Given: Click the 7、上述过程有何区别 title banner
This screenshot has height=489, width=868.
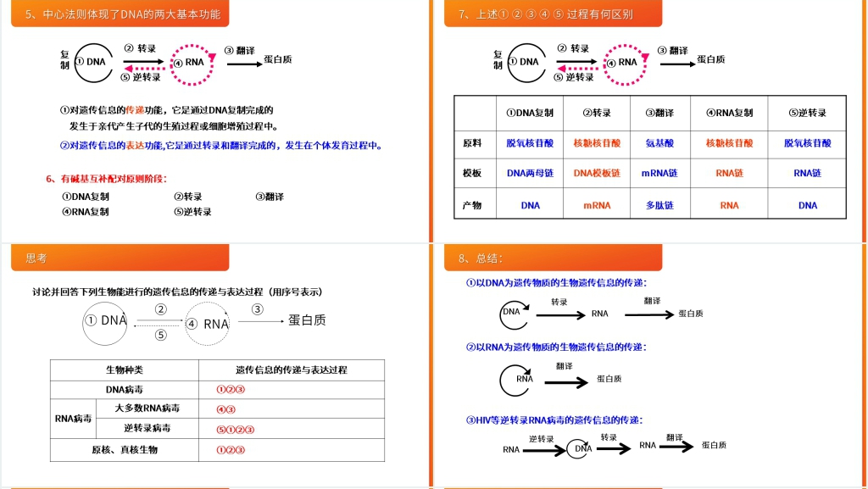Looking at the screenshot, I should point(547,14).
